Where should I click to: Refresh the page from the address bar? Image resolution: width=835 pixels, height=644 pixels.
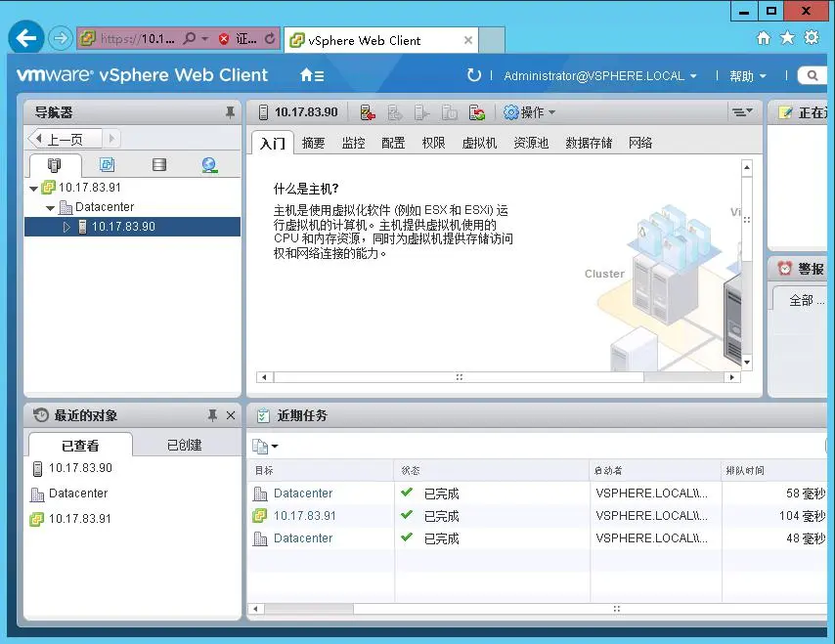coord(270,38)
